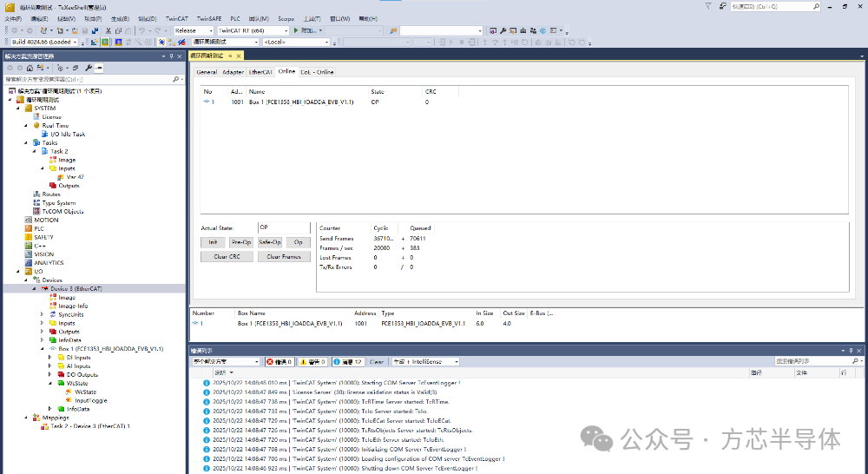Expand the SyncUnits tree node
The height and width of the screenshot is (474, 868).
click(x=42, y=314)
